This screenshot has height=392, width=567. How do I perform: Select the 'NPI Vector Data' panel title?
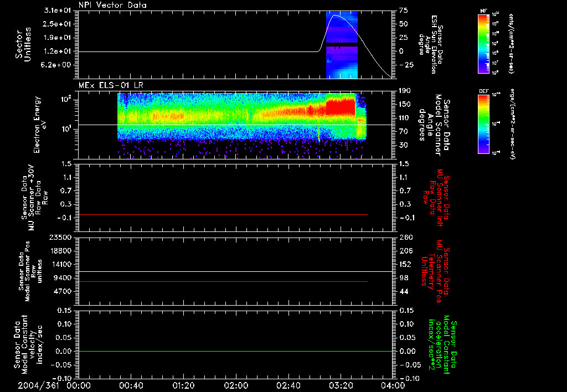(x=112, y=5)
